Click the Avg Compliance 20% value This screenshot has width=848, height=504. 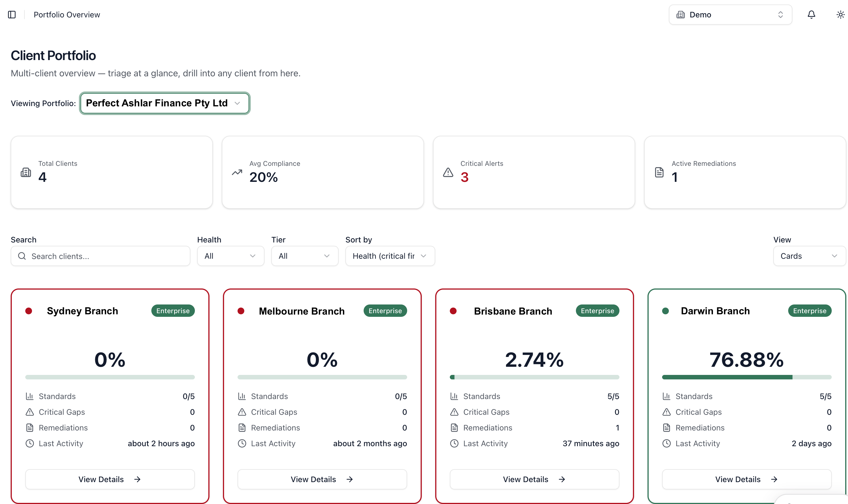tap(264, 177)
